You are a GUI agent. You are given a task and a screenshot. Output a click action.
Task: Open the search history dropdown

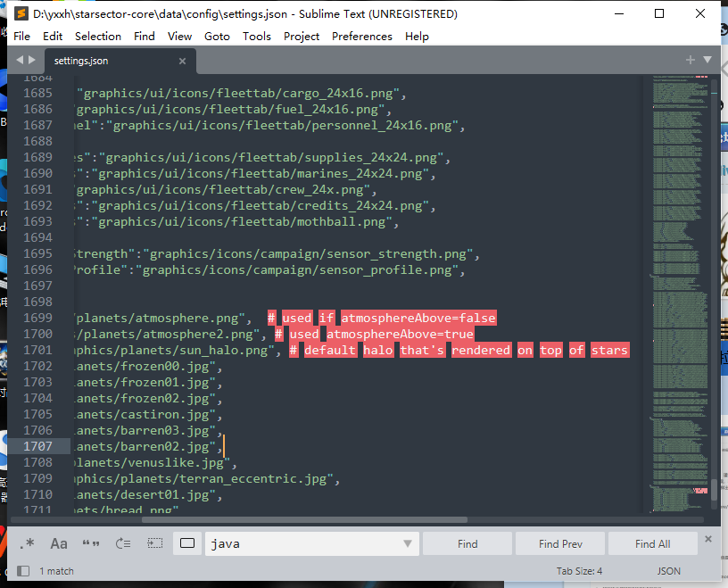(x=408, y=543)
